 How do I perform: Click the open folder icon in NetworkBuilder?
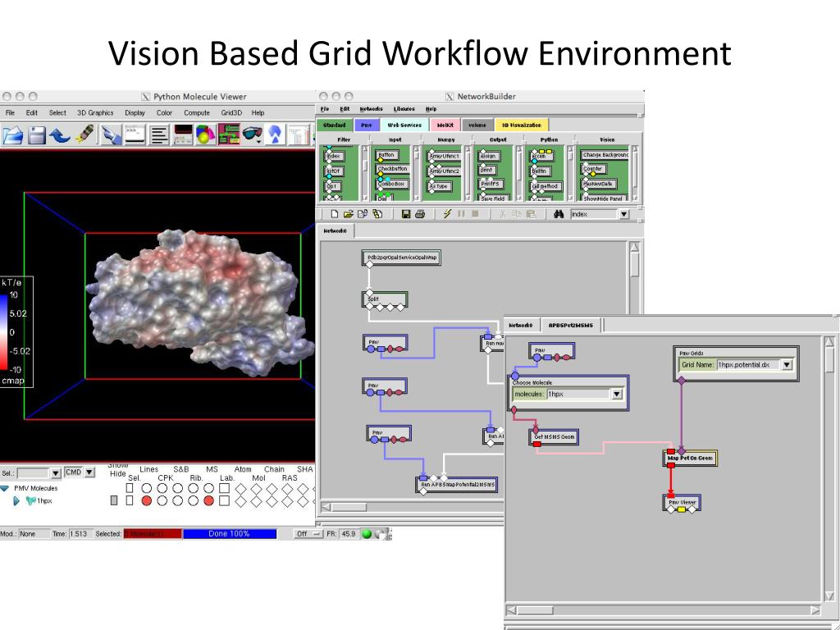coord(348,214)
